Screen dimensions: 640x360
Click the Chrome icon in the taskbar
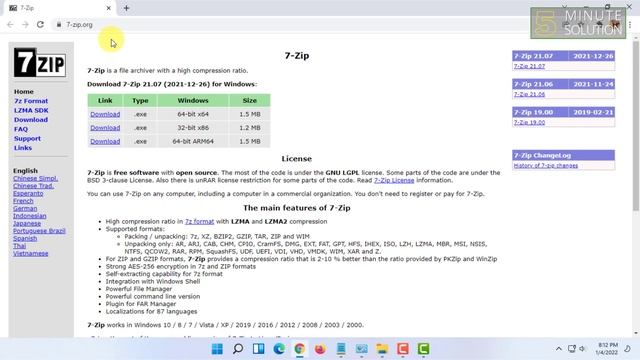[300, 349]
